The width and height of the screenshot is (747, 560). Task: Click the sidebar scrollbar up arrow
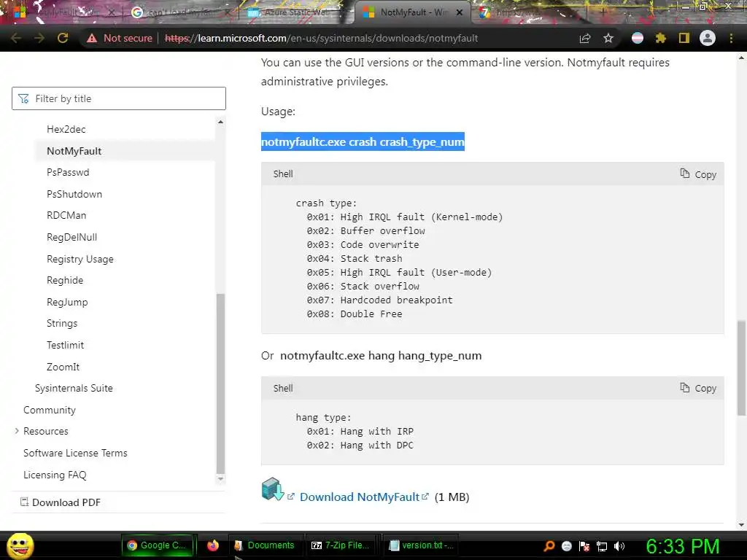[220, 122]
